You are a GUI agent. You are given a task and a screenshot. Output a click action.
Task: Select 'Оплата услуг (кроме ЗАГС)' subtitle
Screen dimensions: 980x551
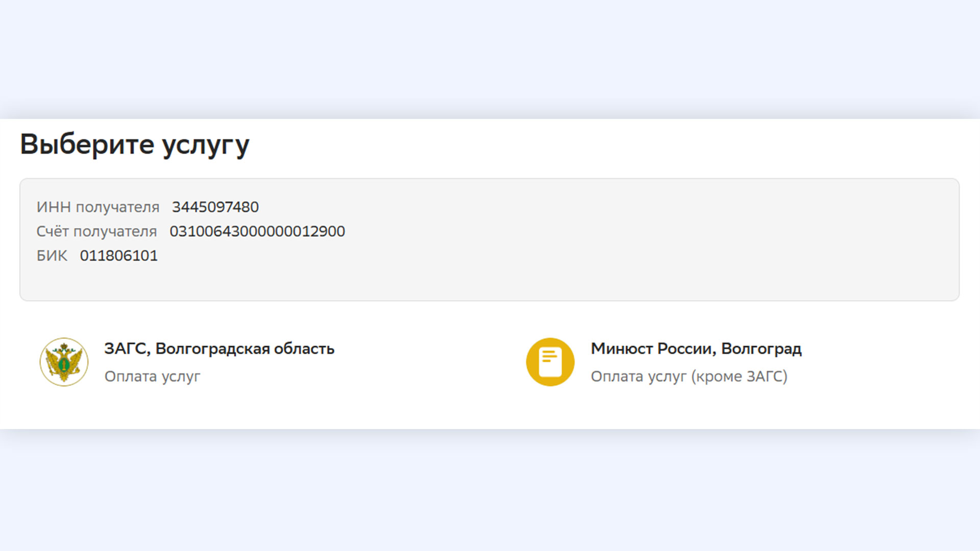(689, 377)
